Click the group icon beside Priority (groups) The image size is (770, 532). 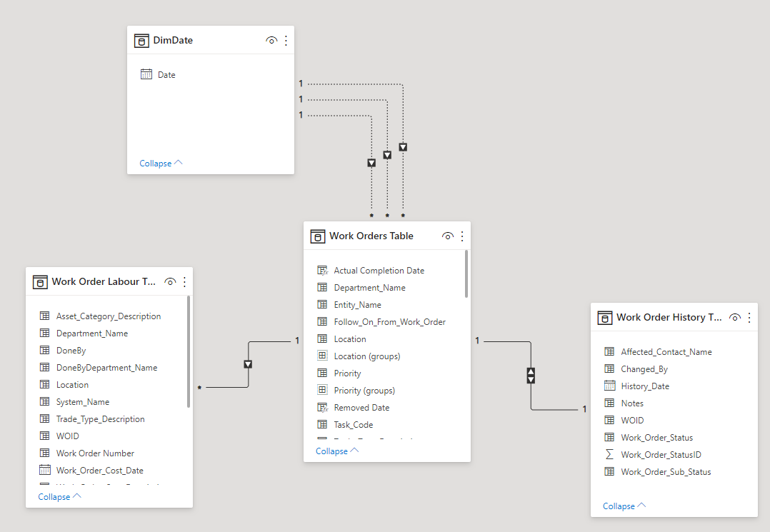(323, 390)
